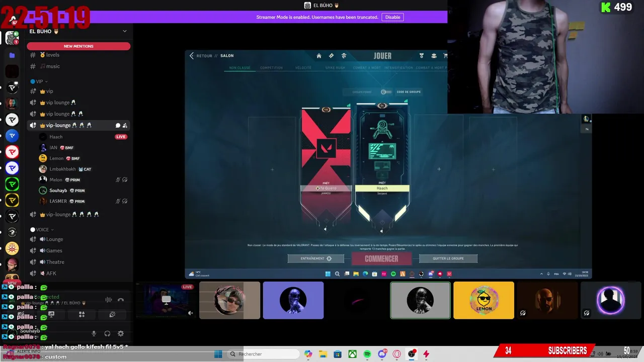Click the invite-people icon on vip-lounge
This screenshot has width=644, height=362.
[x=125, y=125]
